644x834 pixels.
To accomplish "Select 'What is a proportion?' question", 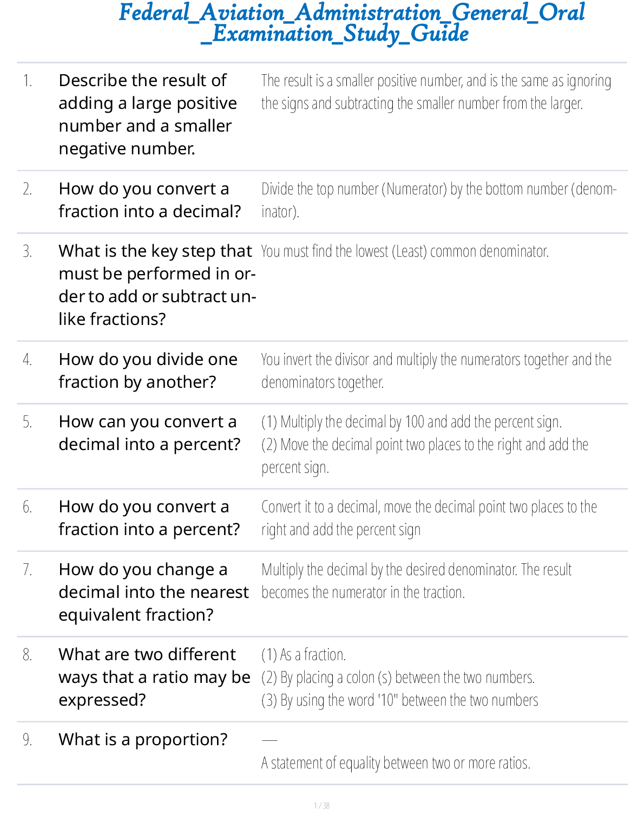I will (x=143, y=740).
